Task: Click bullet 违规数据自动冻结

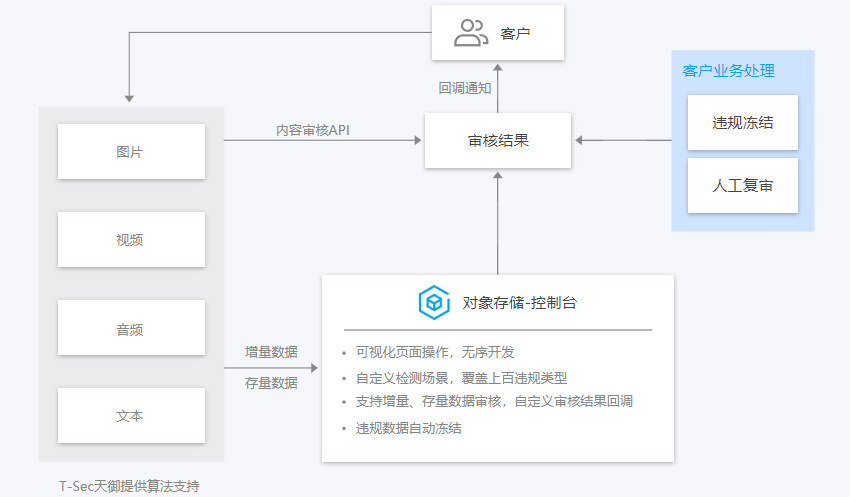Action: pos(408,428)
